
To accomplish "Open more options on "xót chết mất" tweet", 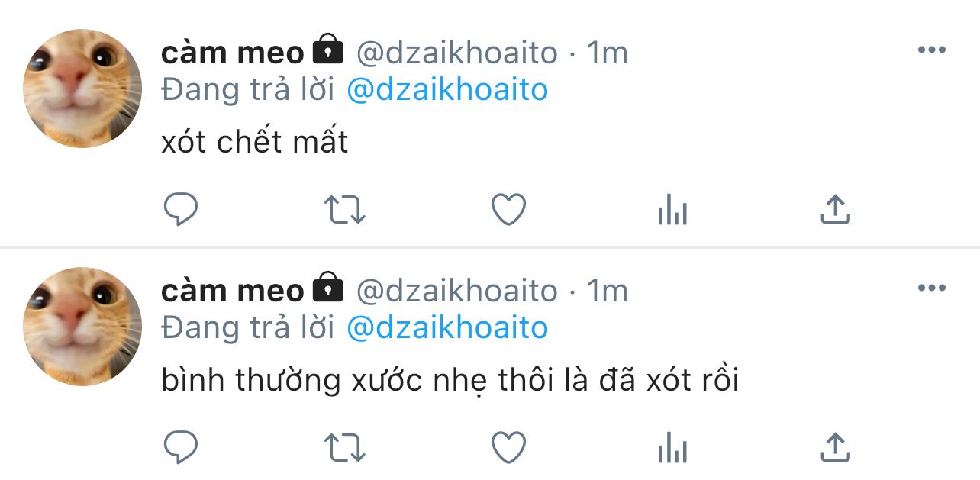I will point(931,50).
